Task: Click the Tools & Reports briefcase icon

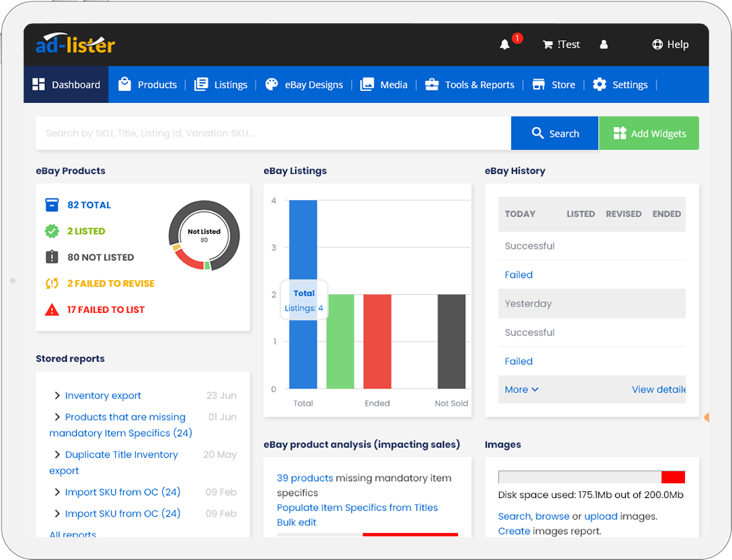Action: pyautogui.click(x=431, y=84)
